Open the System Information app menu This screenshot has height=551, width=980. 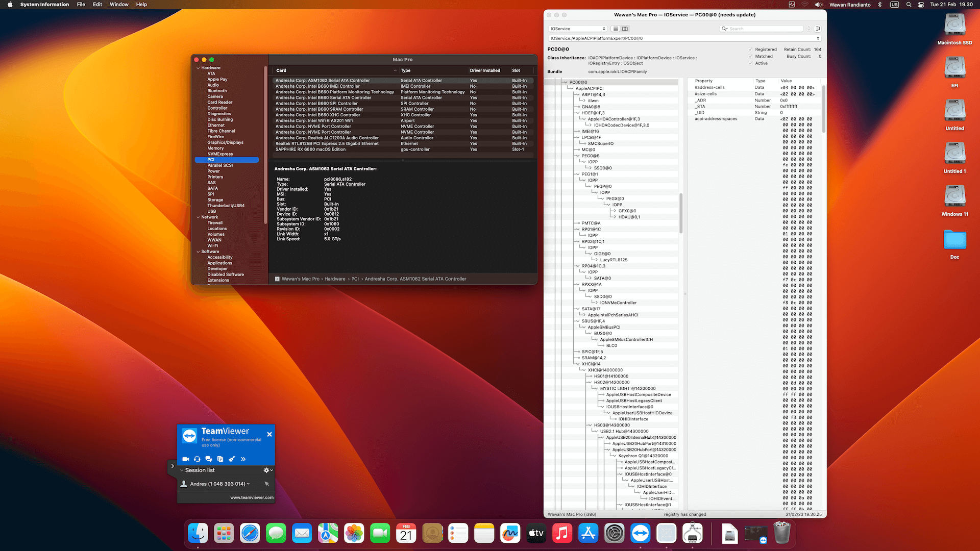[44, 5]
